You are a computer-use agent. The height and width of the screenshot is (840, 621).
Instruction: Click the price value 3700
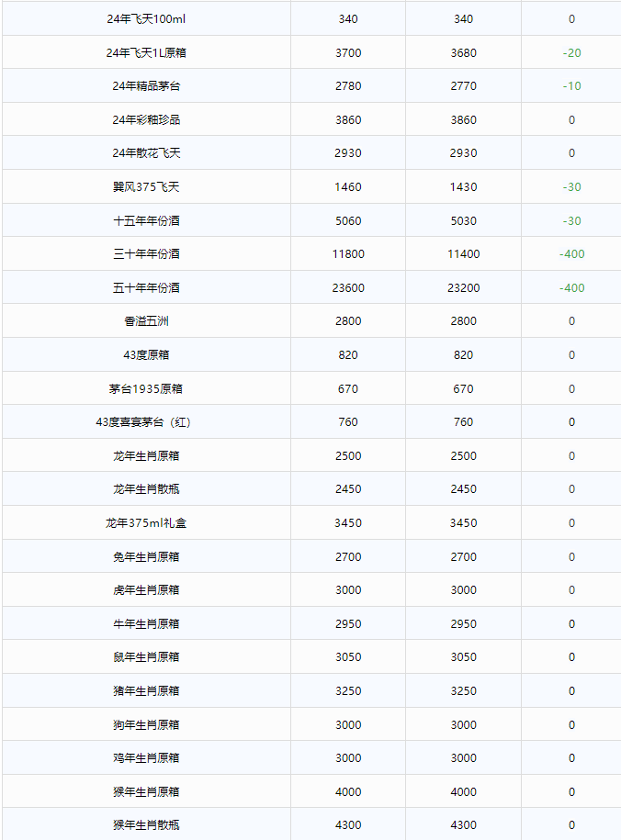[348, 52]
